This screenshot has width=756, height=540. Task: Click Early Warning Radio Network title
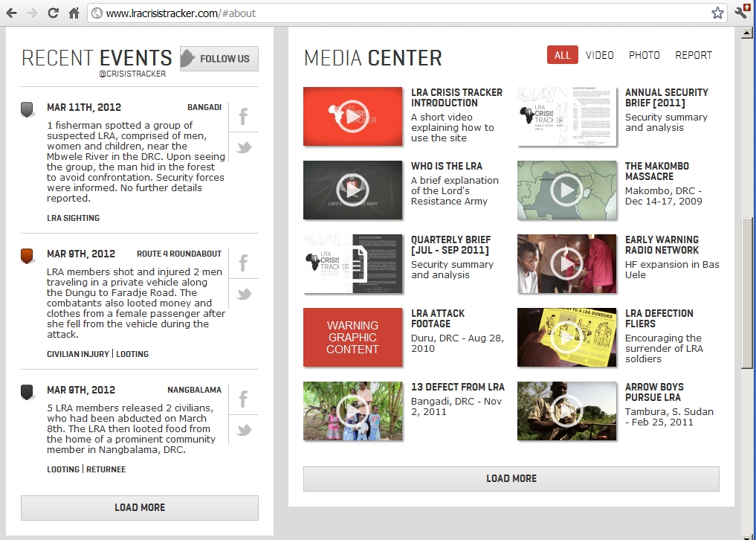click(x=662, y=245)
